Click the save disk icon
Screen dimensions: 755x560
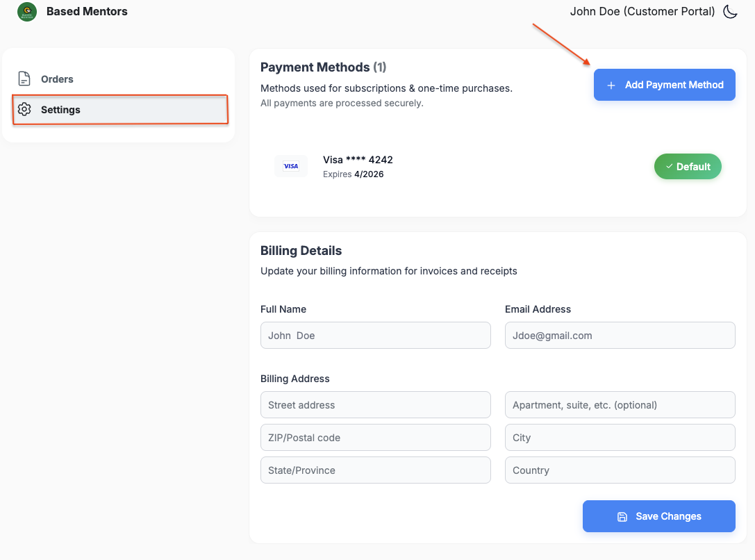(622, 517)
